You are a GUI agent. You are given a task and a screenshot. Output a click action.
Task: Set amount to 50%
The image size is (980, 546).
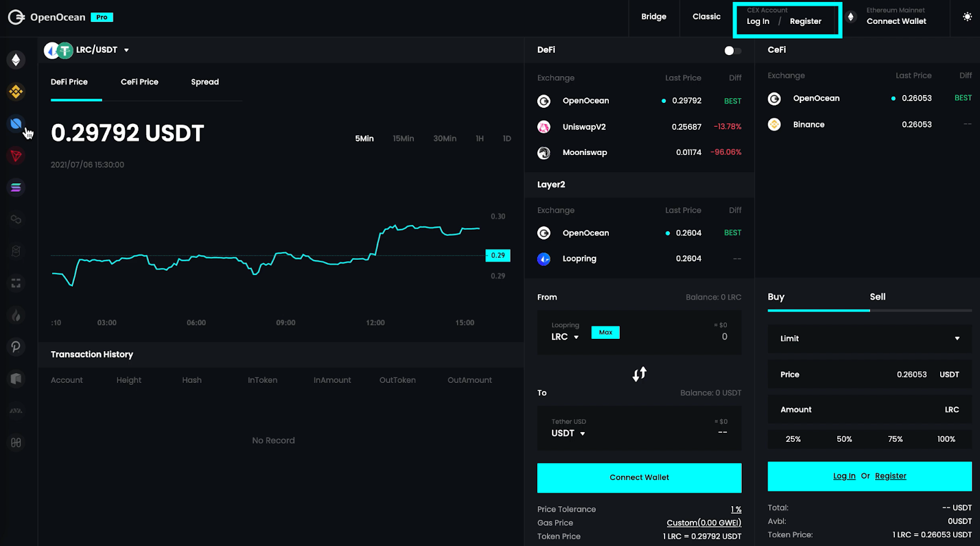pyautogui.click(x=844, y=439)
